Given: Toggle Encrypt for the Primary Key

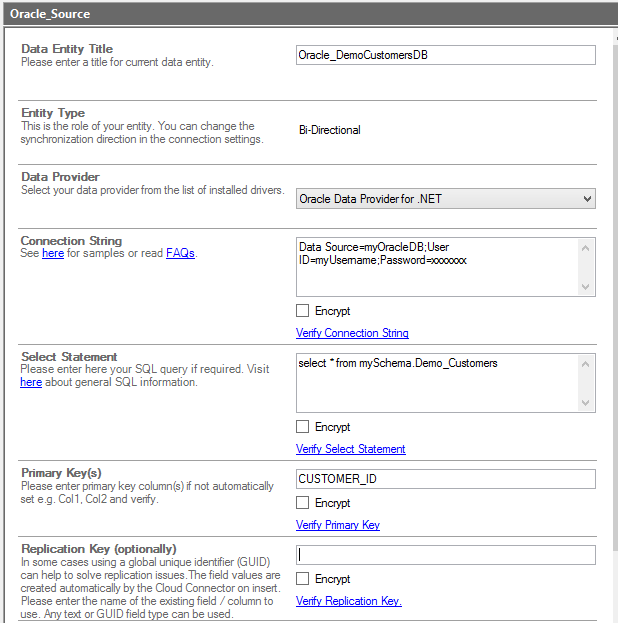Looking at the screenshot, I should 303,503.
